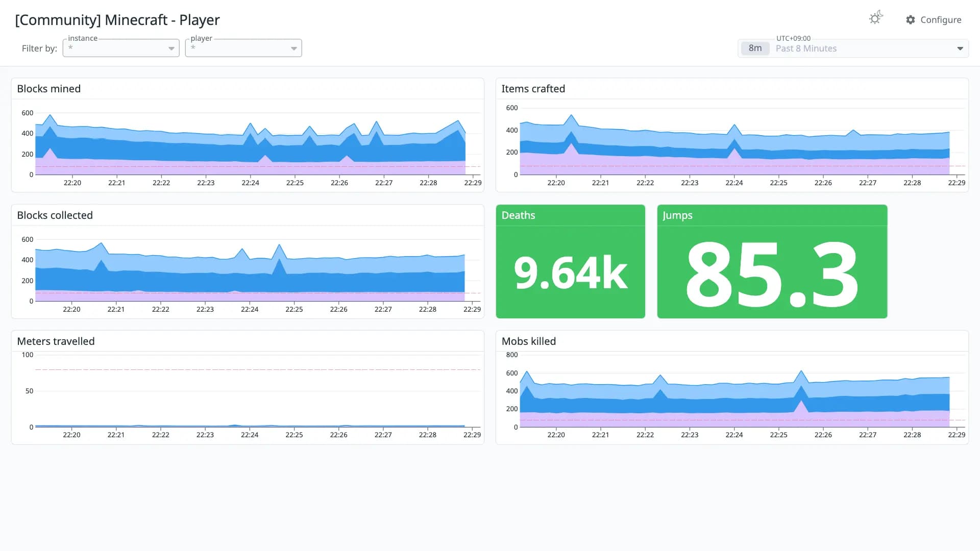Click the 8m time badge

click(755, 48)
